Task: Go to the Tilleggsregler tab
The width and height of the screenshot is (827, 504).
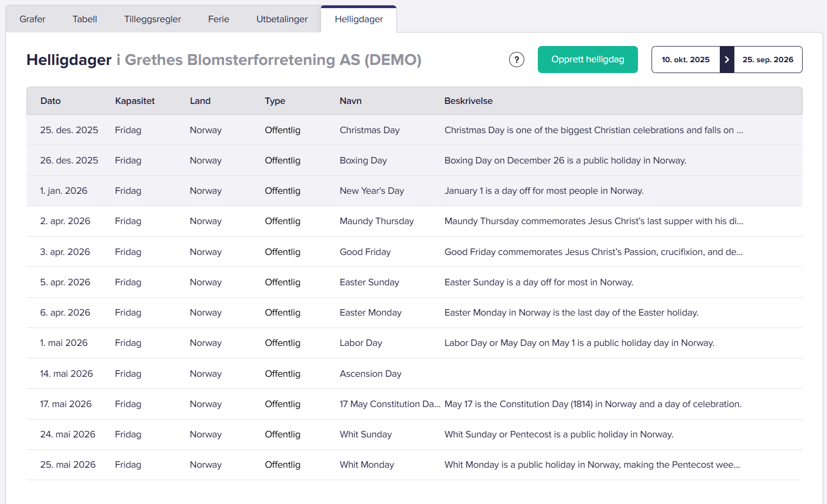Action: point(153,19)
